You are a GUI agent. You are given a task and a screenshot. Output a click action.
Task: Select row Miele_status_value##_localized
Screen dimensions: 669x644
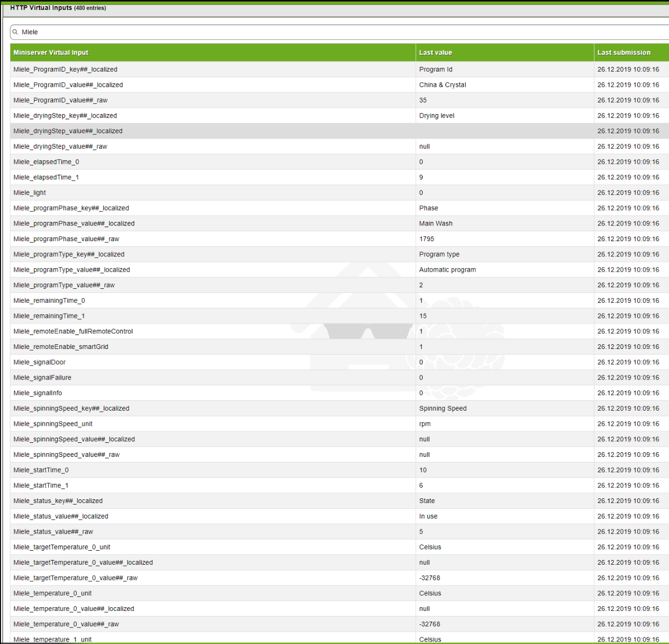point(340,516)
